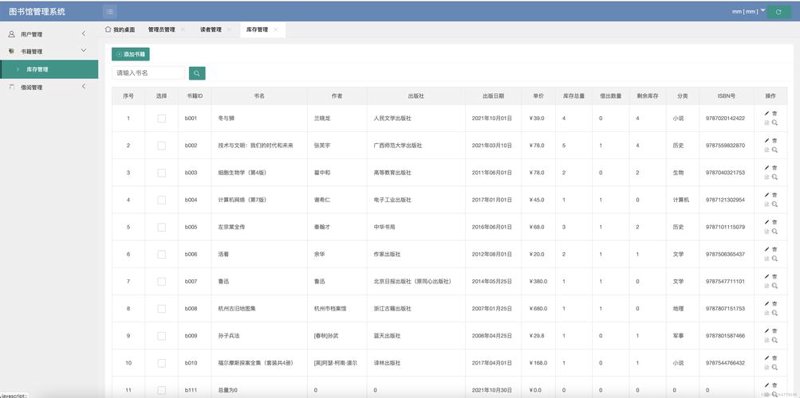This screenshot has height=398, width=800.
Task: View details of book b003 via magnifier icon
Action: (x=774, y=177)
